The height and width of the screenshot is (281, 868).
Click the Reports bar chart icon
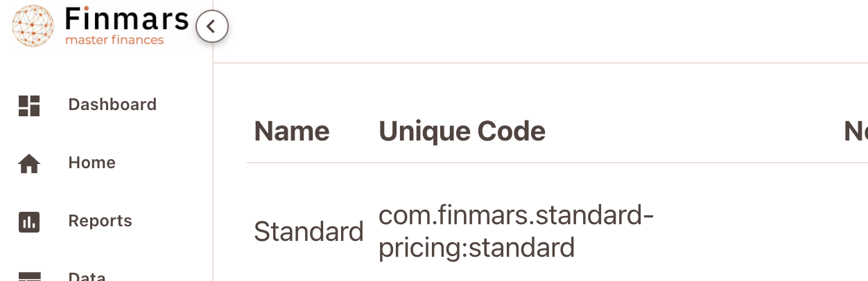(x=29, y=222)
